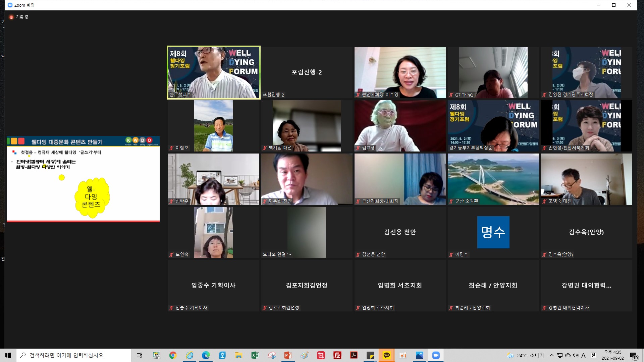This screenshot has height=362, width=644.
Task: Open Microsoft Edge from the taskbar
Action: click(206, 355)
